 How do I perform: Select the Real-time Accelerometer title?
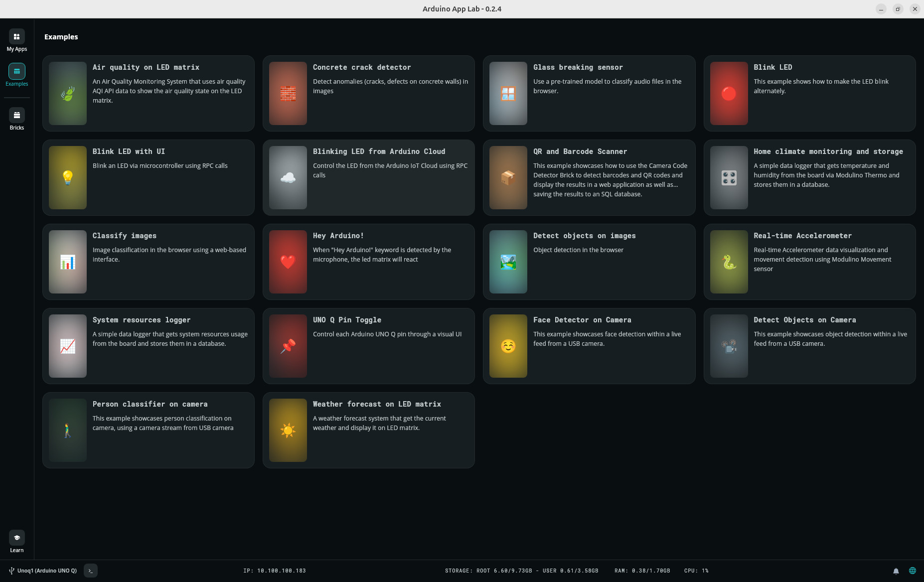click(x=803, y=236)
